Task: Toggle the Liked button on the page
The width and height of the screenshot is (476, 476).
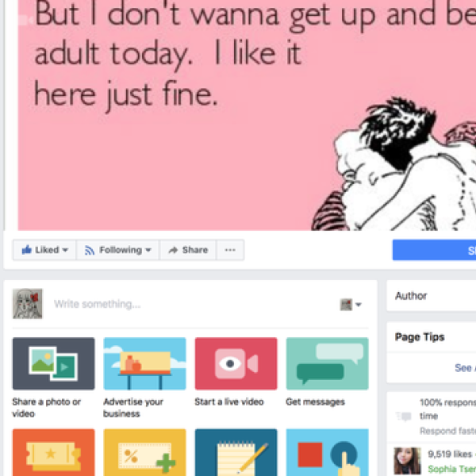Action: 44,250
